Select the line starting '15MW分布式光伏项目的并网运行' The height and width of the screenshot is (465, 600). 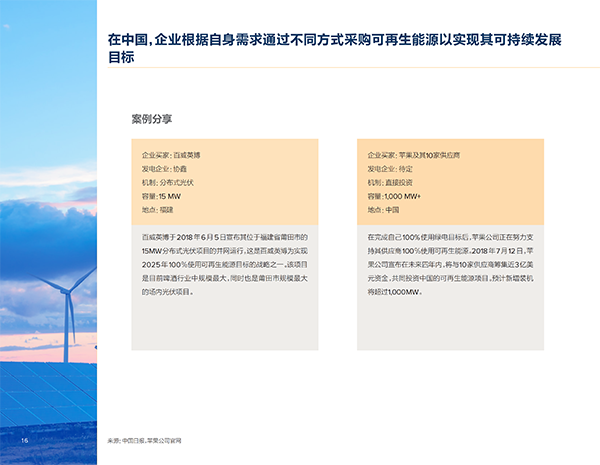[225, 251]
